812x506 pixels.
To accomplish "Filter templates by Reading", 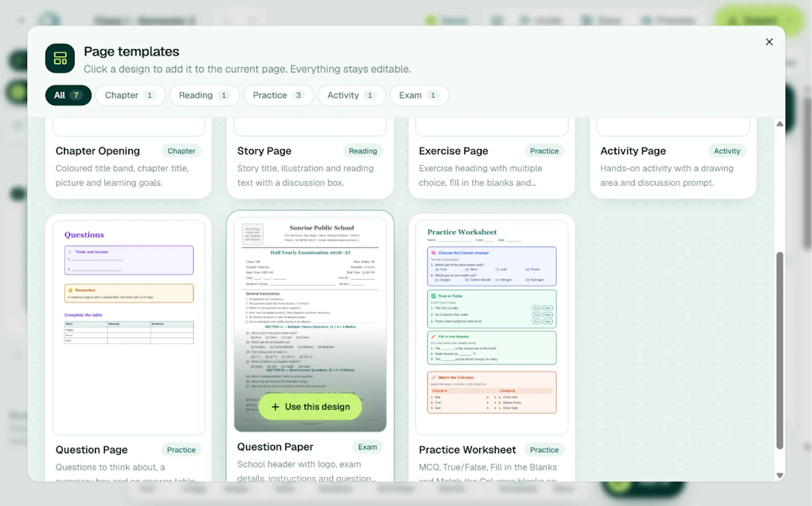I will 205,95.
